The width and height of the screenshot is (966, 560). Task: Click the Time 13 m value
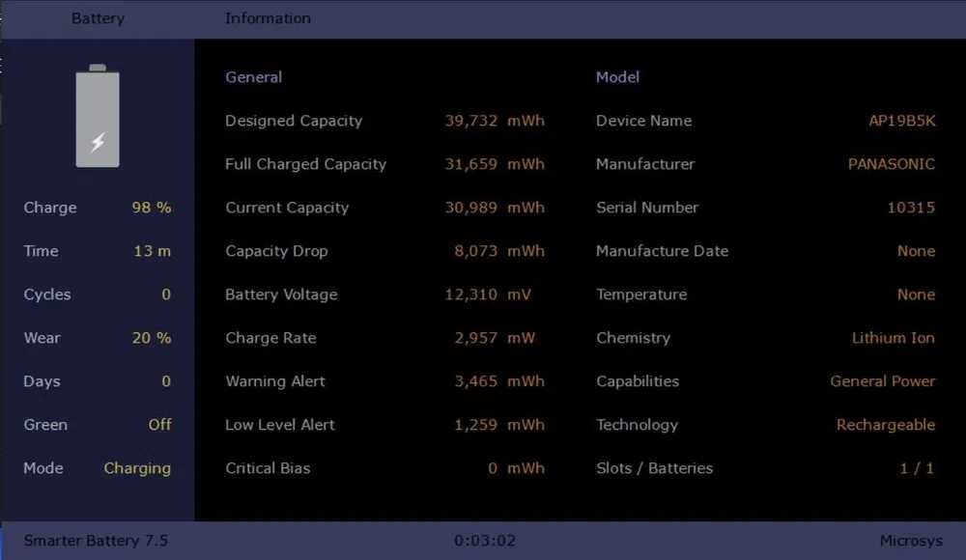pyautogui.click(x=152, y=251)
